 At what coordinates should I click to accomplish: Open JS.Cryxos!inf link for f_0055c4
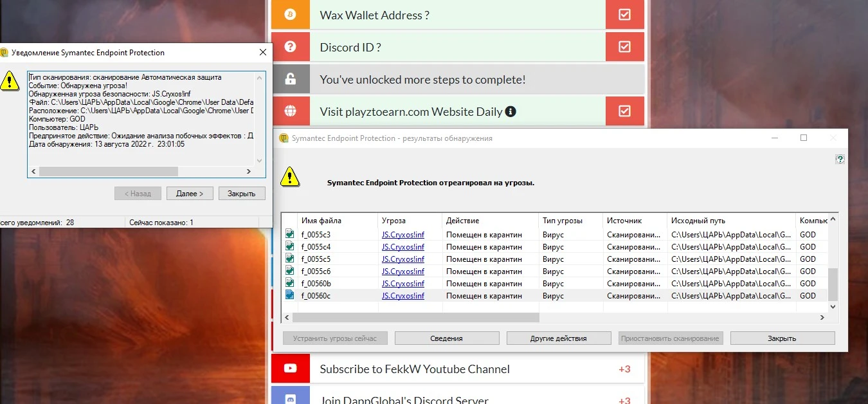(x=403, y=246)
